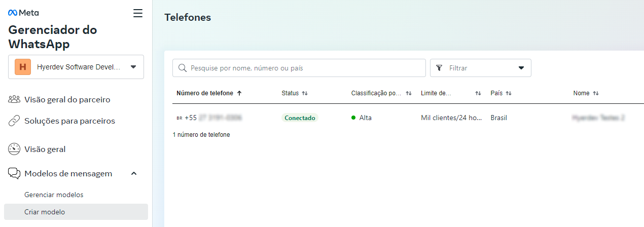Click the Classificação sort arrows icon
Viewport: 644px width, 227px height.
[x=408, y=93]
